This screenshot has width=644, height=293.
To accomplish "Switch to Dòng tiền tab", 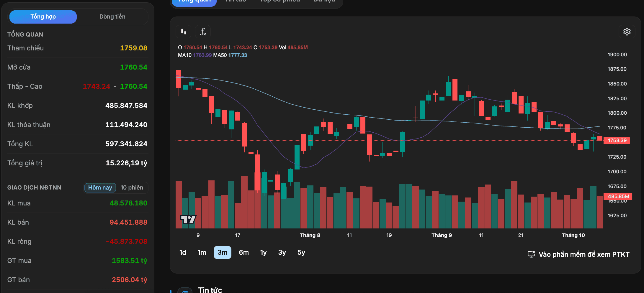I will point(112,17).
